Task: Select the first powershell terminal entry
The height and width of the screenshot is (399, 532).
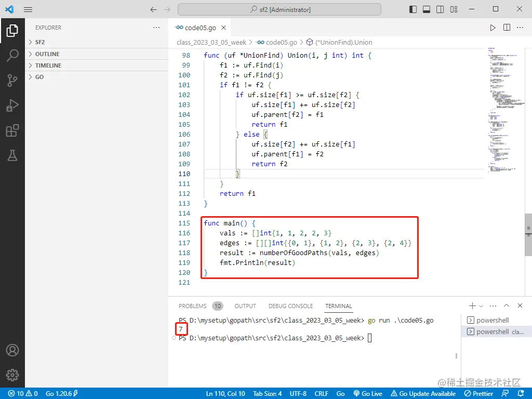Action: click(497, 320)
